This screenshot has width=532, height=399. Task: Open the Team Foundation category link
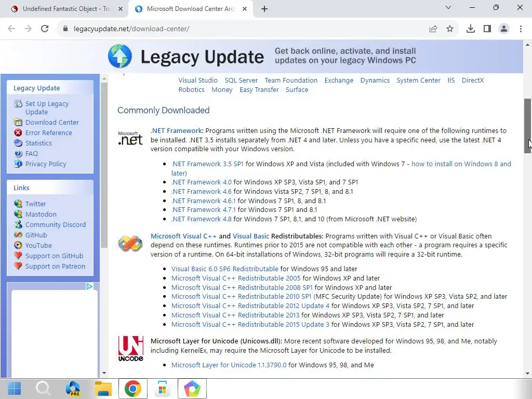coord(291,81)
